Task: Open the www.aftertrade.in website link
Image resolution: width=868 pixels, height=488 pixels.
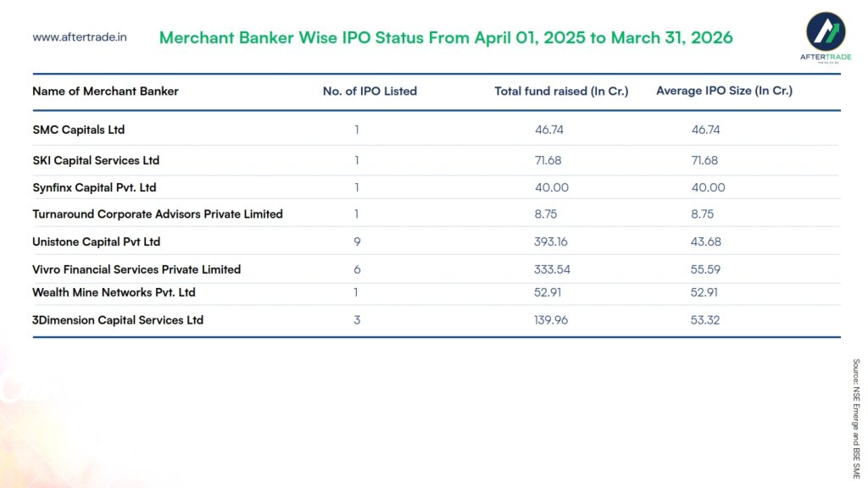Action: pyautogui.click(x=80, y=37)
